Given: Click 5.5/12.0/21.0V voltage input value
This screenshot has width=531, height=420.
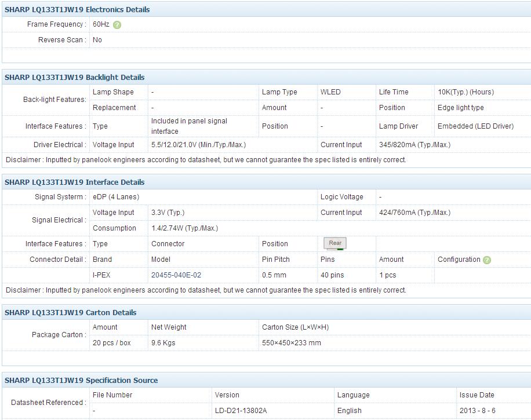Looking at the screenshot, I should (x=198, y=145).
